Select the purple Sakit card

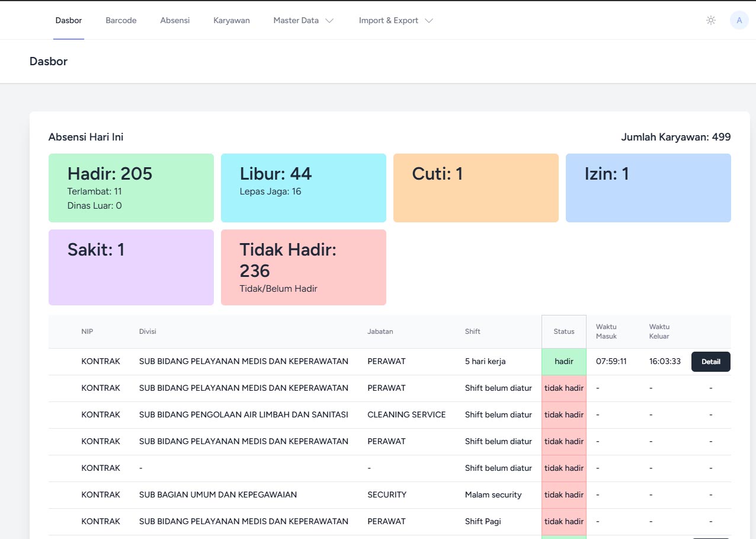click(131, 267)
